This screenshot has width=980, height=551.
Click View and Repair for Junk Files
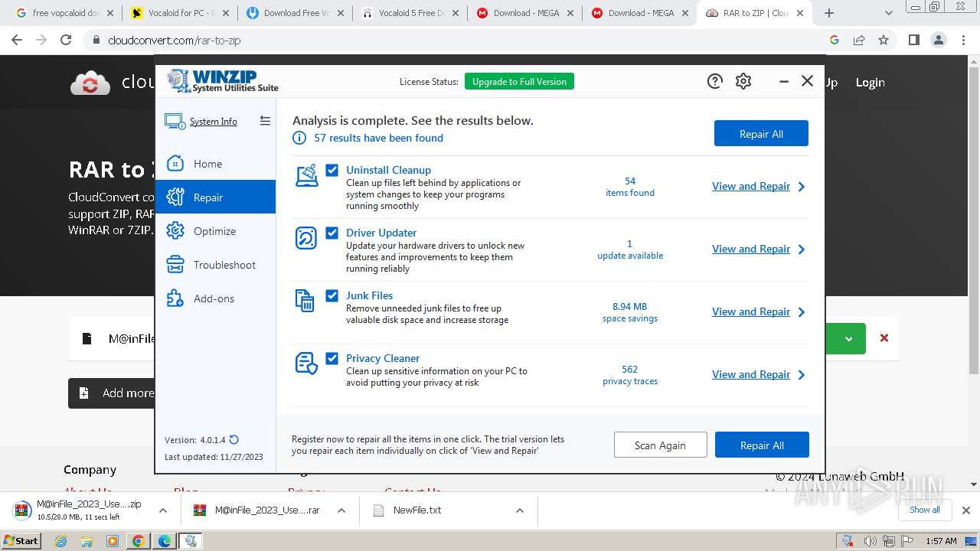click(x=751, y=311)
